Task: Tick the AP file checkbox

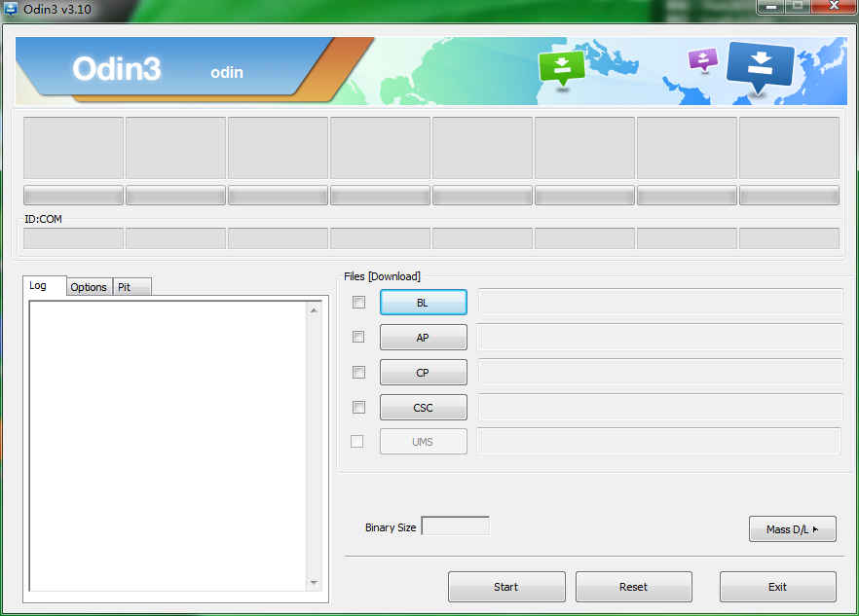Action: point(358,337)
